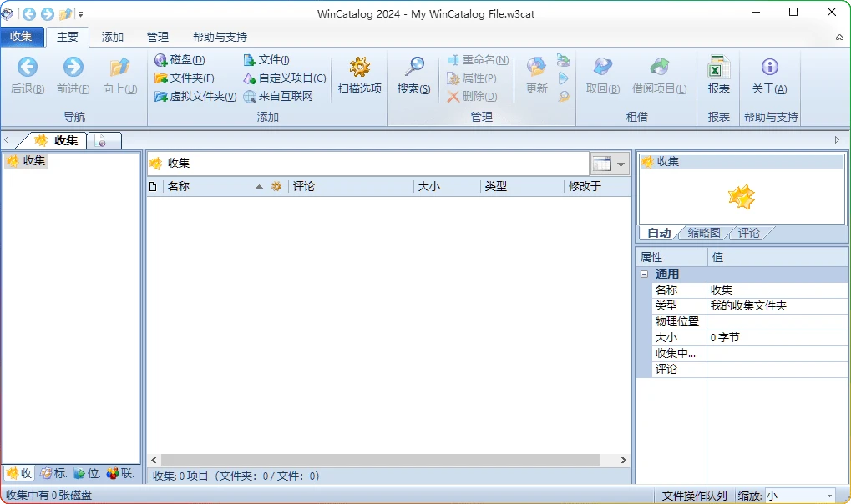Screen dimensions: 851x504
Task: Open the 报表 (Report) Excel icon
Action: pyautogui.click(x=718, y=76)
